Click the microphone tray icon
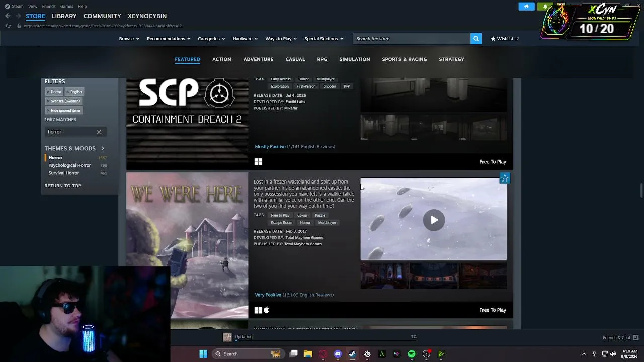 pyautogui.click(x=594, y=354)
